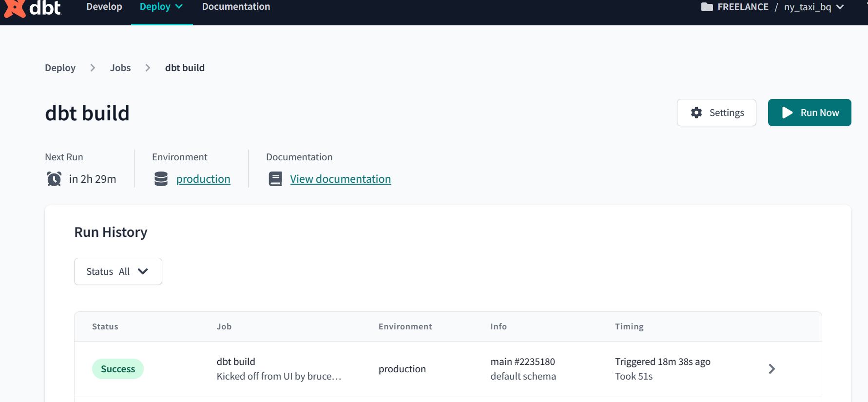The height and width of the screenshot is (402, 868).
Task: Open the Status All filter dropdown
Action: point(118,271)
